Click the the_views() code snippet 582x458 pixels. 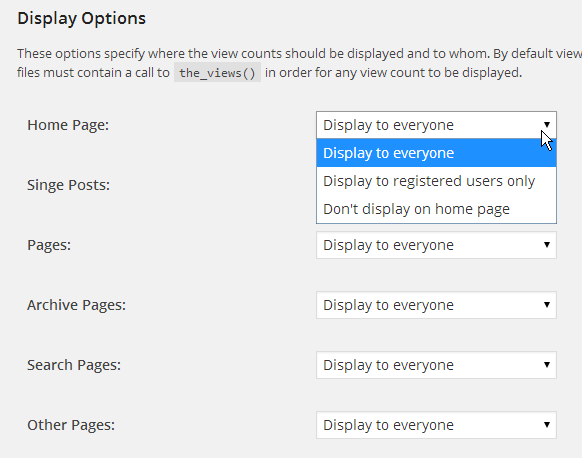pos(217,73)
